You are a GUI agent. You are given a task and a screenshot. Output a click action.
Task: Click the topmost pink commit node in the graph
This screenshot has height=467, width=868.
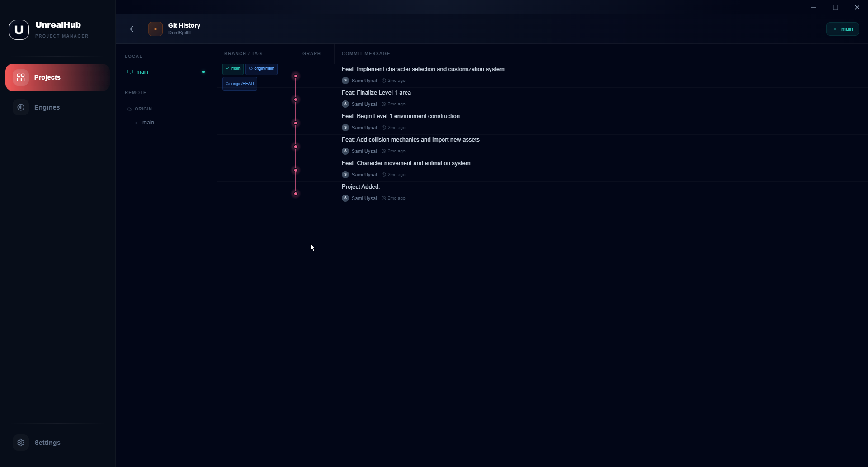296,76
